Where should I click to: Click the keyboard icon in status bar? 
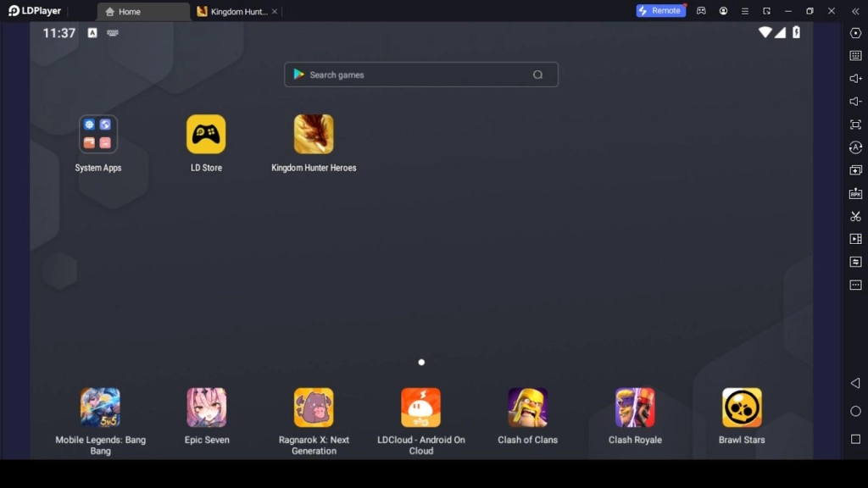point(113,33)
